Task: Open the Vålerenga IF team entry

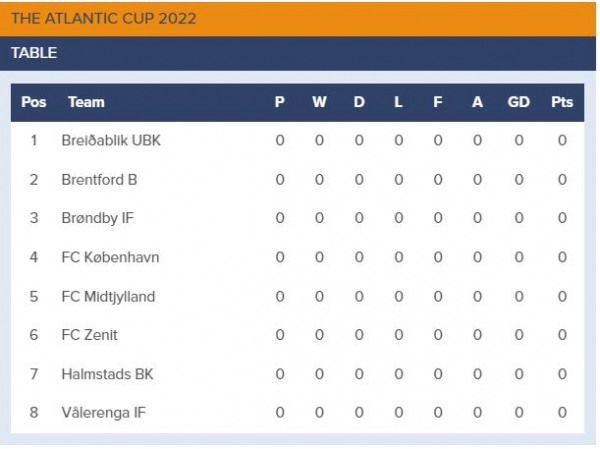Action: tap(104, 413)
